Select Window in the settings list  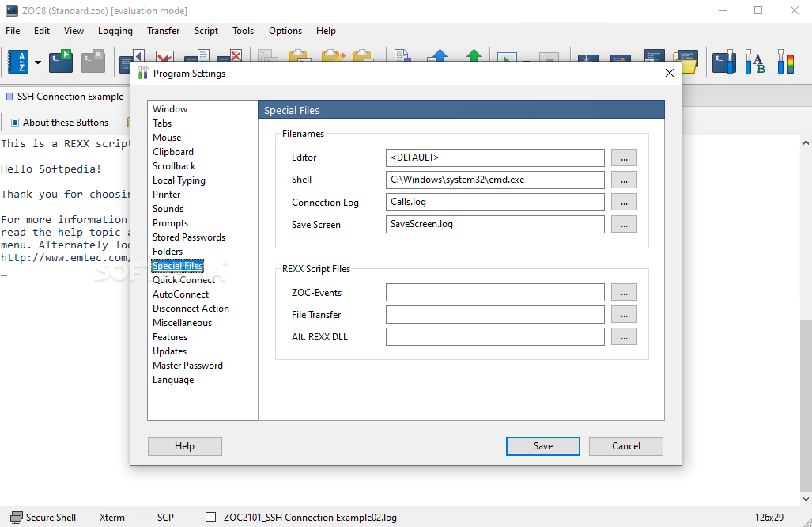tap(170, 109)
